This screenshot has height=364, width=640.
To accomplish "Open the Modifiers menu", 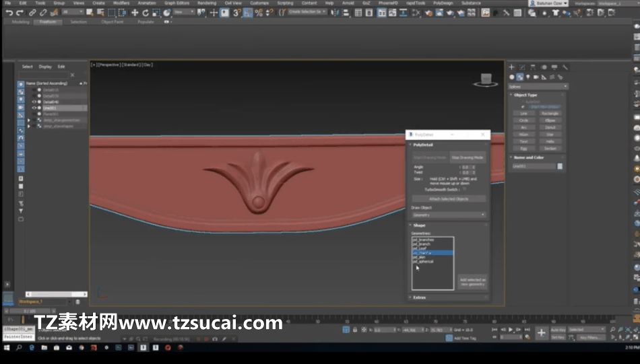I will (121, 3).
